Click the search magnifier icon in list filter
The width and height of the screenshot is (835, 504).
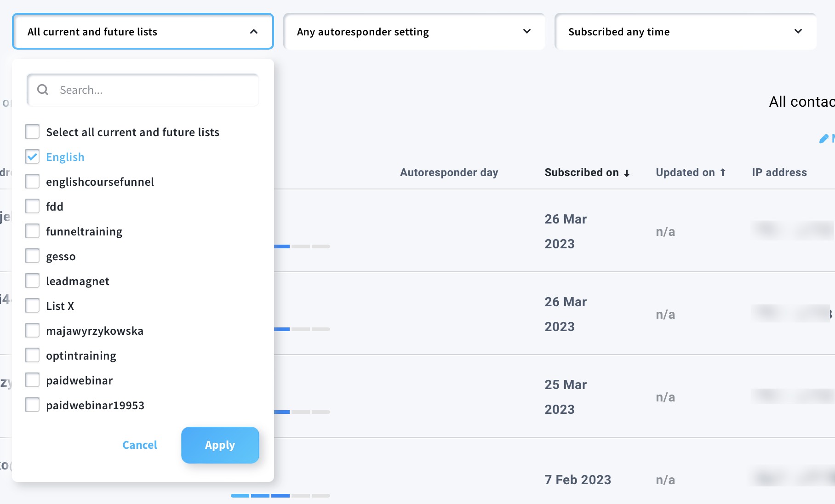pos(43,90)
